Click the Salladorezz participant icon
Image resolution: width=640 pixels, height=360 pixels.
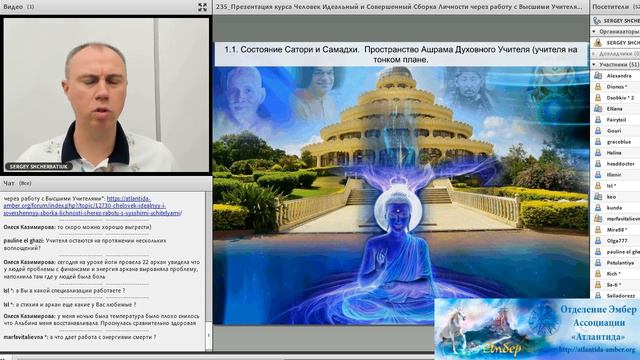click(598, 295)
